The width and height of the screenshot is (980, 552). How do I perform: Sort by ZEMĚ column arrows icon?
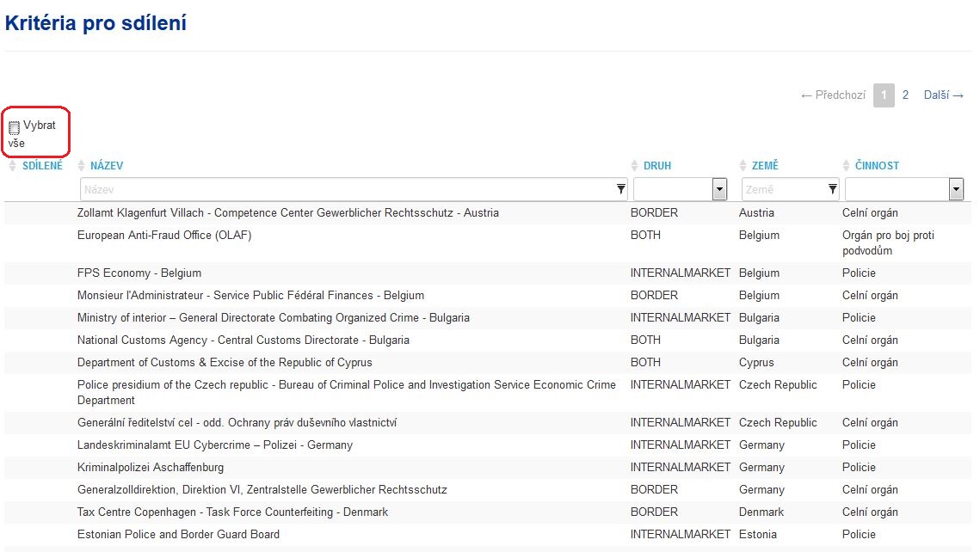743,165
